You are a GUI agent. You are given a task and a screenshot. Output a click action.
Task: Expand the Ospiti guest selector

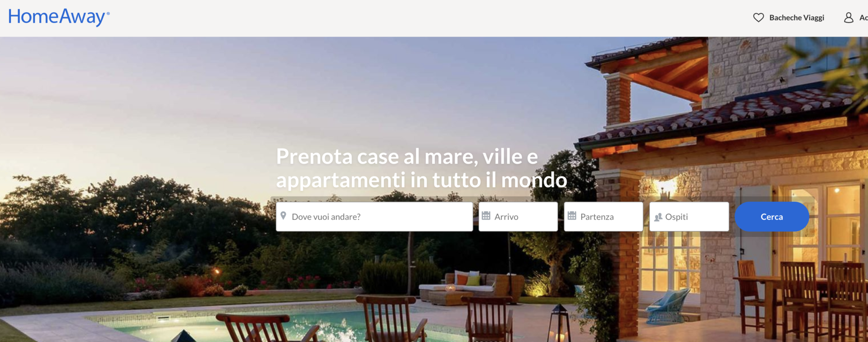pyautogui.click(x=689, y=217)
